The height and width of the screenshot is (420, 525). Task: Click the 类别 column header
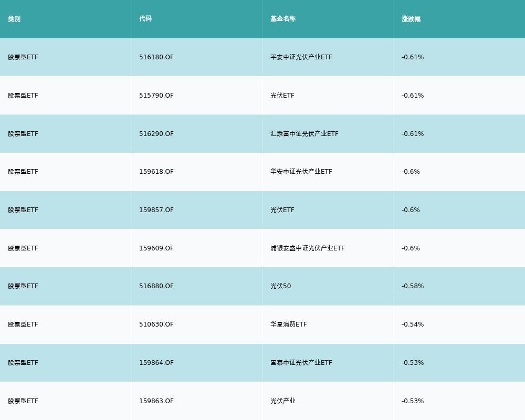click(x=14, y=19)
